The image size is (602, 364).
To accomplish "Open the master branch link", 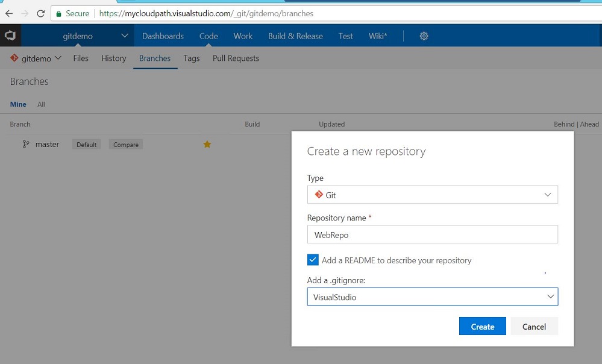I will [47, 145].
